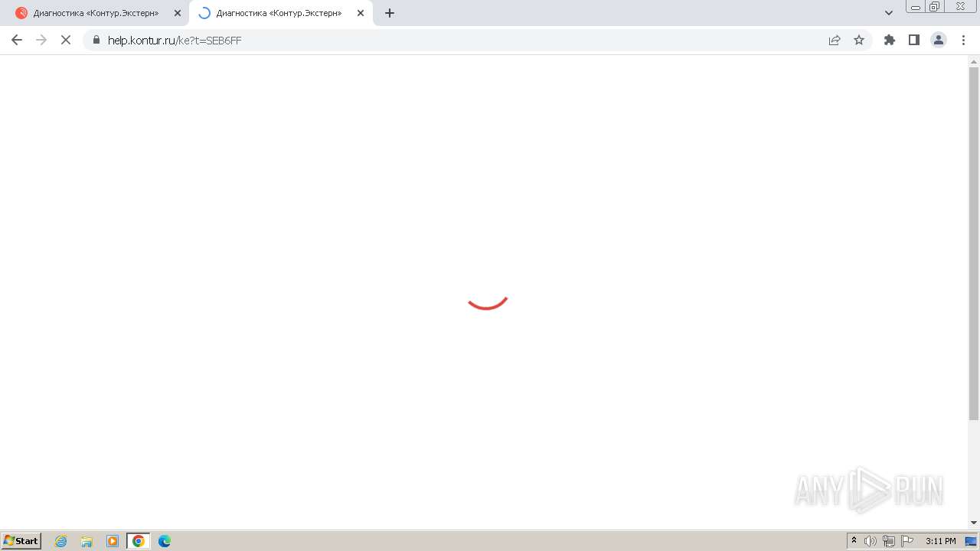Viewport: 980px width, 551px height.
Task: Switch to Chrome in the taskbar
Action: [x=138, y=541]
